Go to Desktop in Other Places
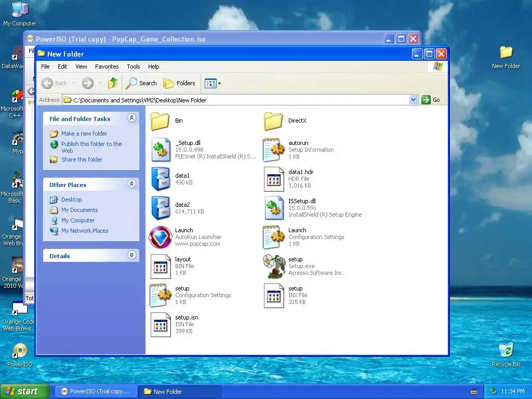The height and width of the screenshot is (399, 532). pos(72,199)
